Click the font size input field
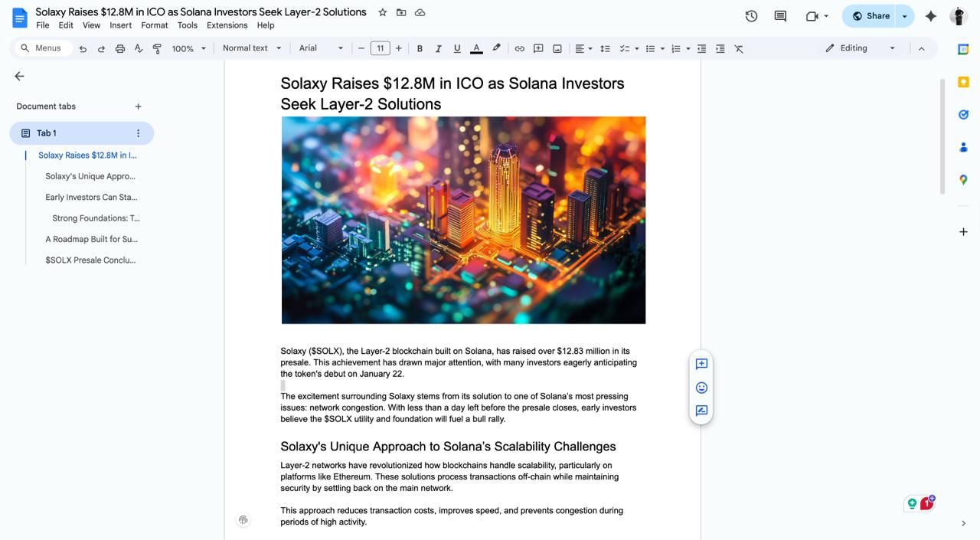The height and width of the screenshot is (540, 980). coord(380,48)
